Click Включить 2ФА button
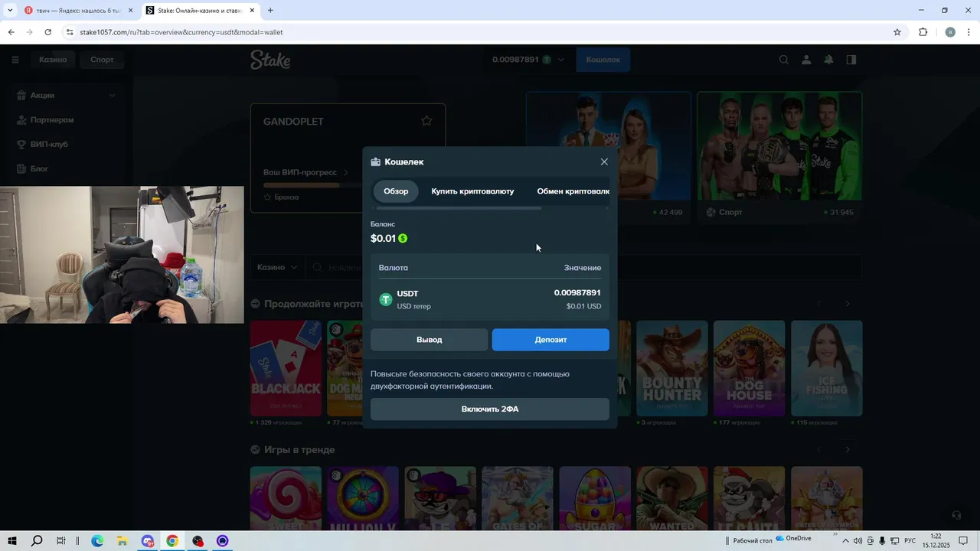This screenshot has width=980, height=551. pos(490,409)
